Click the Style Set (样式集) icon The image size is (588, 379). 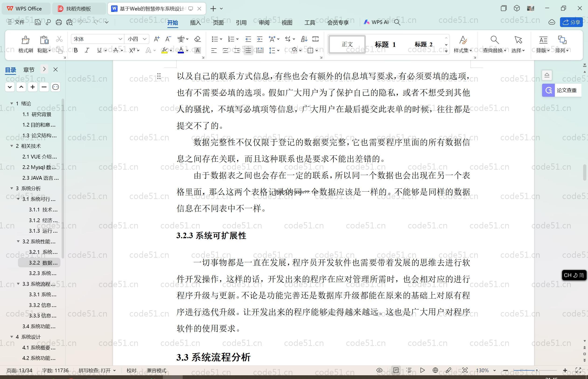pyautogui.click(x=463, y=40)
